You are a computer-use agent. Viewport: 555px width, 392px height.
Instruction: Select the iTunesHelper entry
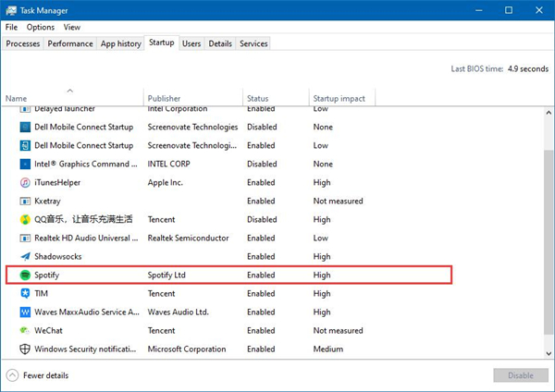click(57, 182)
